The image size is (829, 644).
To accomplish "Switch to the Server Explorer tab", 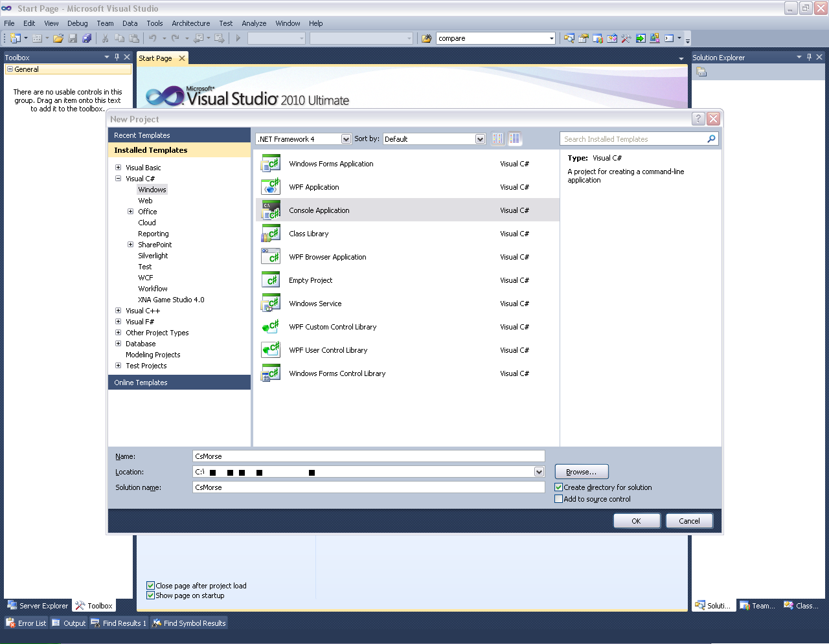I will pos(38,606).
